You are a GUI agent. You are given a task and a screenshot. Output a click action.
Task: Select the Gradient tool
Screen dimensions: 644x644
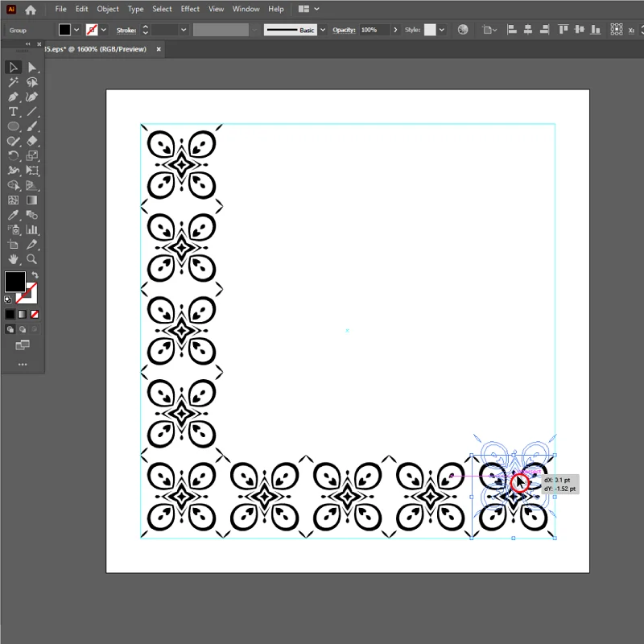(32, 200)
